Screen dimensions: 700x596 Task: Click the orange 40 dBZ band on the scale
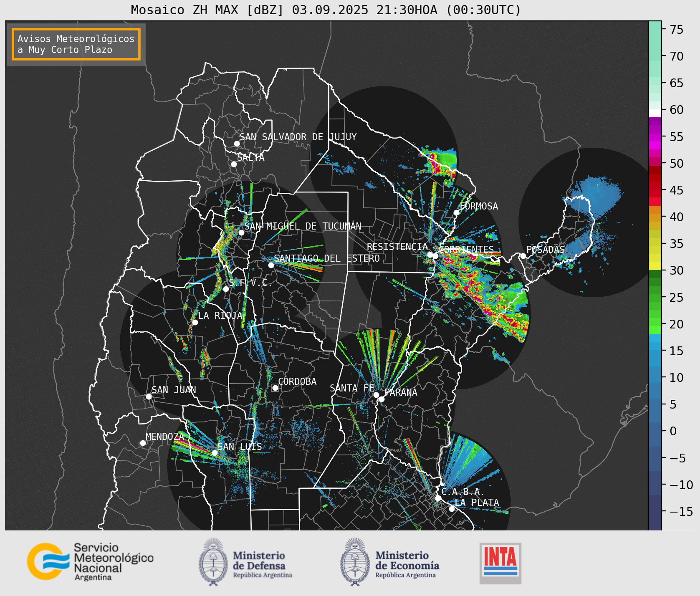pyautogui.click(x=655, y=217)
